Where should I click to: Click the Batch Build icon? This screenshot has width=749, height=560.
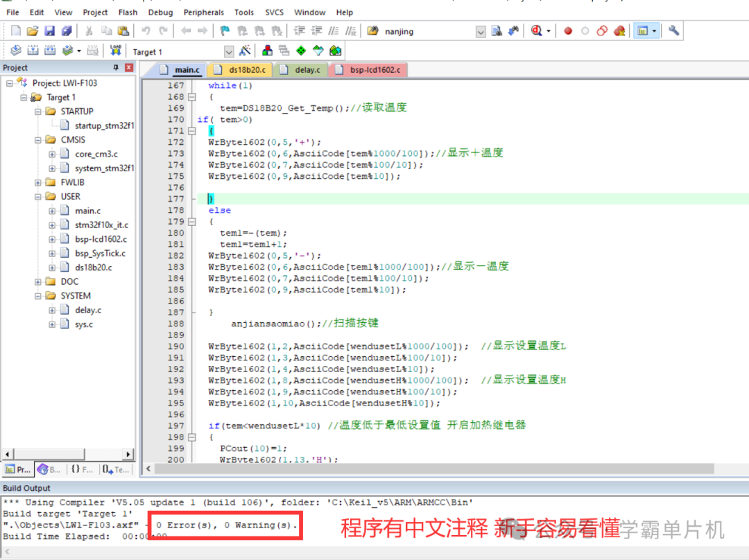tap(67, 51)
